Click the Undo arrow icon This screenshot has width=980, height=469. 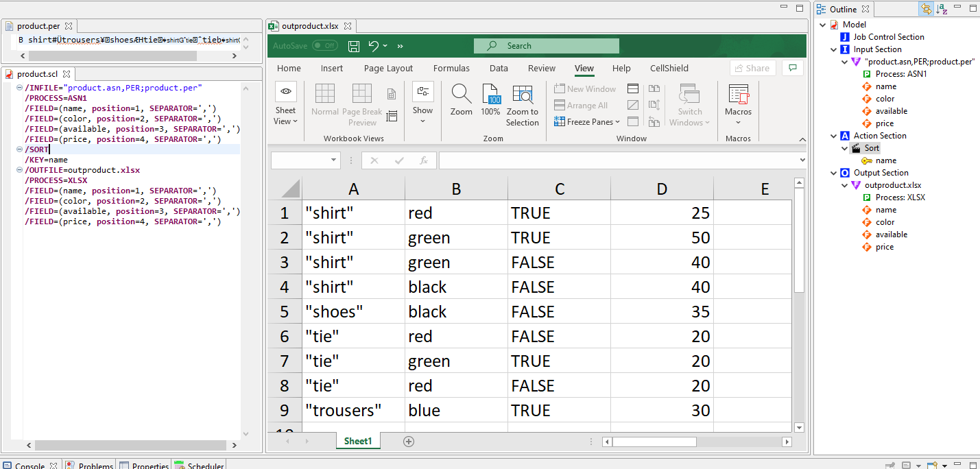tap(374, 46)
